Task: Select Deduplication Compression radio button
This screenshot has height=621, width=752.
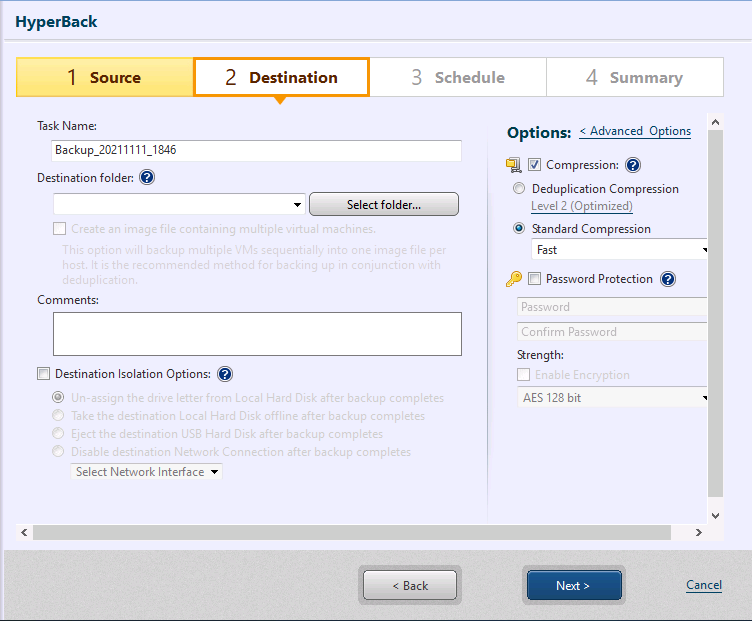Action: 518,189
